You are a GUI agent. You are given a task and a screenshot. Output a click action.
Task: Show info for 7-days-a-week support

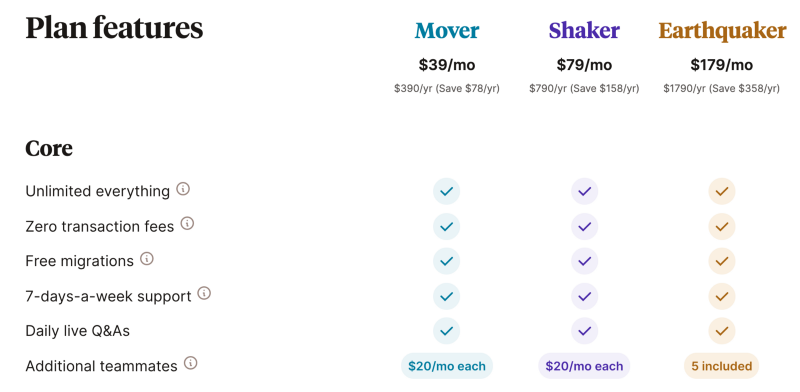[204, 293]
